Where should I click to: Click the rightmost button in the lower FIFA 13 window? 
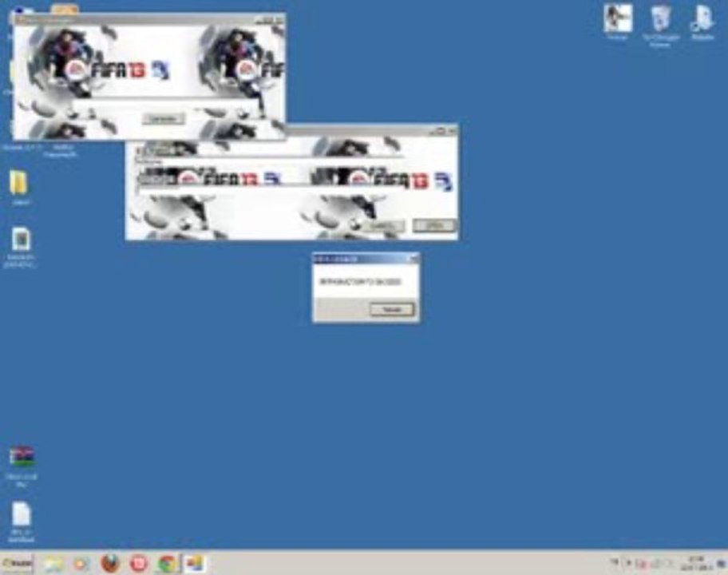[434, 226]
